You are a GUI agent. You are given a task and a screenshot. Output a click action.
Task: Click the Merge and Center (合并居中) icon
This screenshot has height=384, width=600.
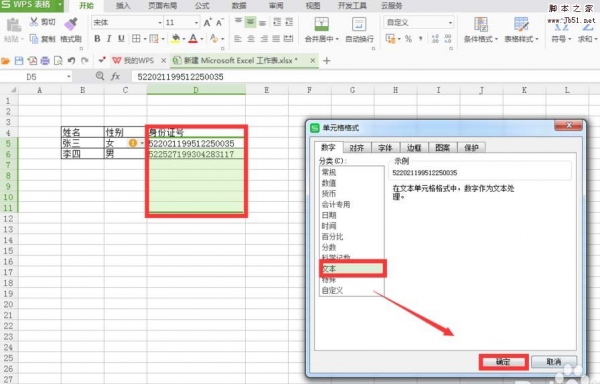point(321,24)
